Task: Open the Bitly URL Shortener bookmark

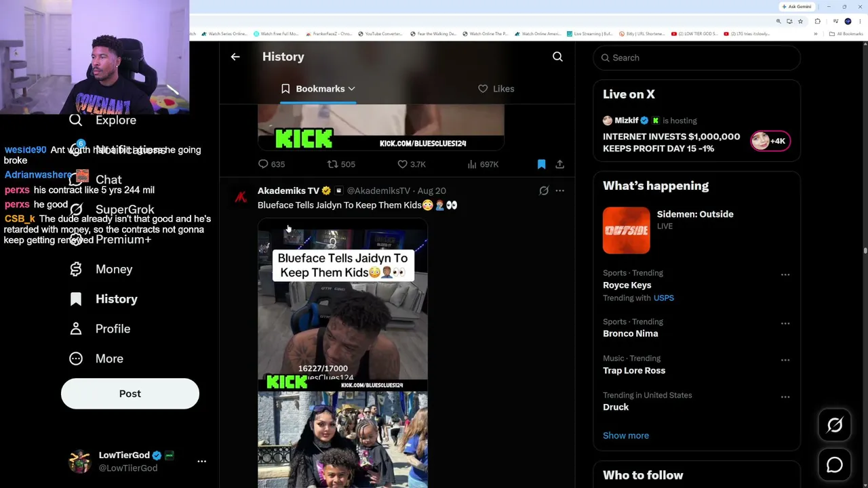Action: coord(642,34)
